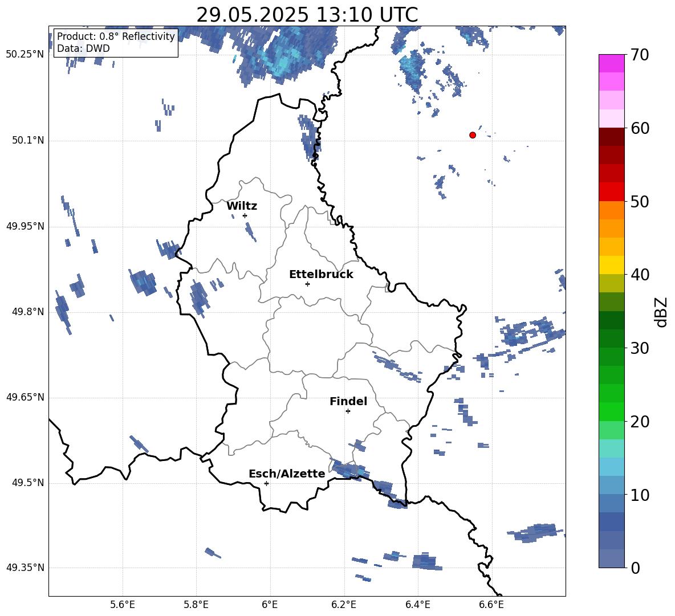Click the cross marker below Ettelbruck
This screenshot has height=616, width=675.
tap(307, 284)
